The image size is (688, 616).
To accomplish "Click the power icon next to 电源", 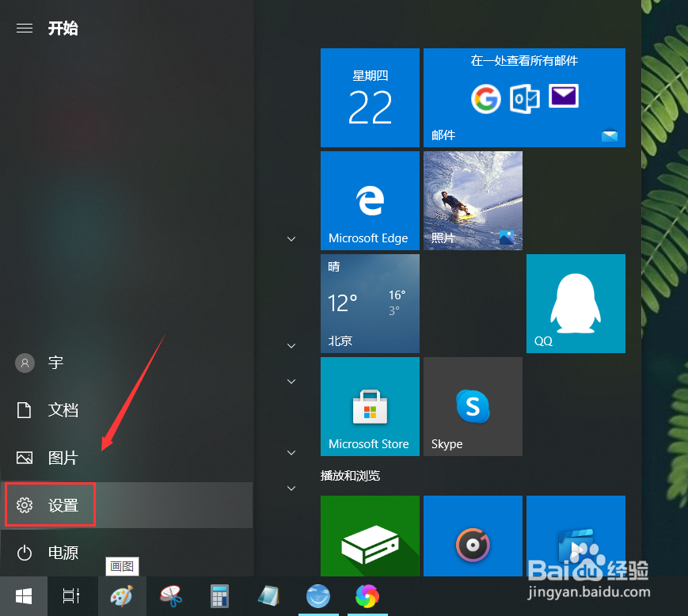I will (x=24, y=553).
